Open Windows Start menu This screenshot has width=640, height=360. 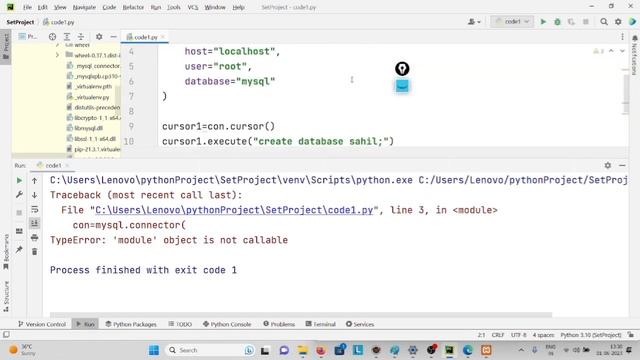[154, 350]
